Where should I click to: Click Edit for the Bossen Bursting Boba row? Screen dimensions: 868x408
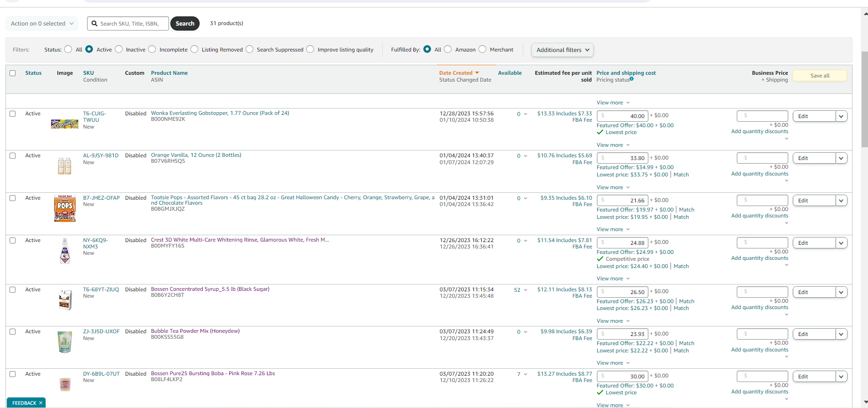(x=814, y=377)
